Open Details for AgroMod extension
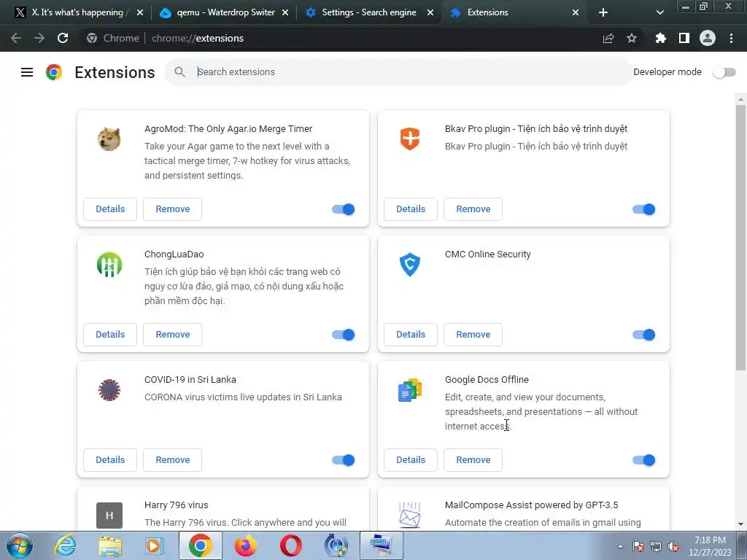The height and width of the screenshot is (560, 747). [x=110, y=209]
